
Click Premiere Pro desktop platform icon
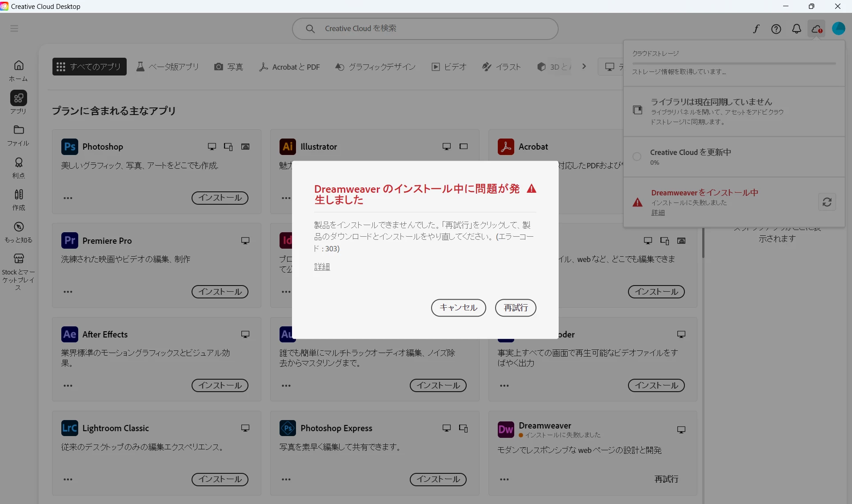[245, 240]
